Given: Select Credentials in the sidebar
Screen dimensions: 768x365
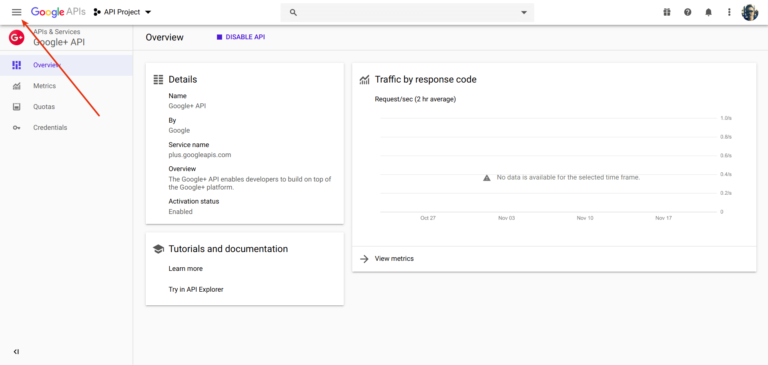Looking at the screenshot, I should click(66, 127).
